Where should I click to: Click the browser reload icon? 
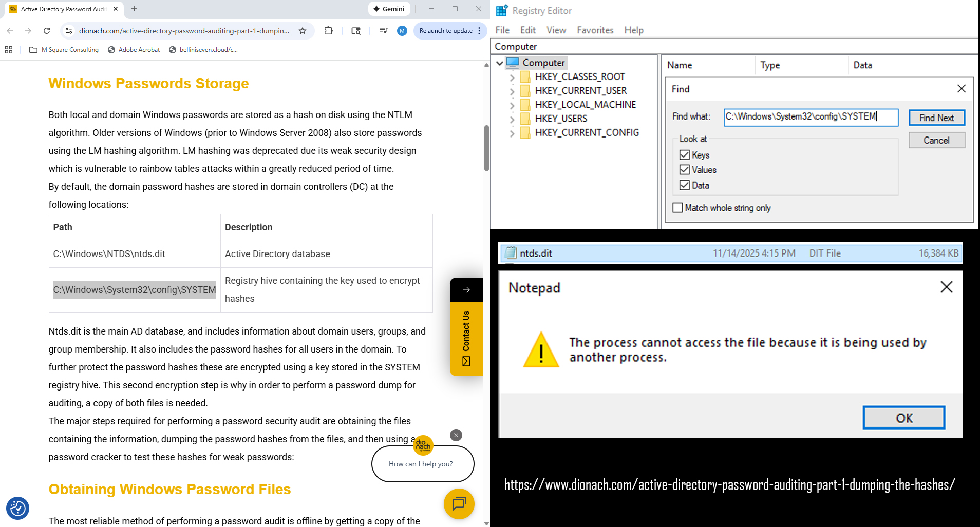pos(47,31)
